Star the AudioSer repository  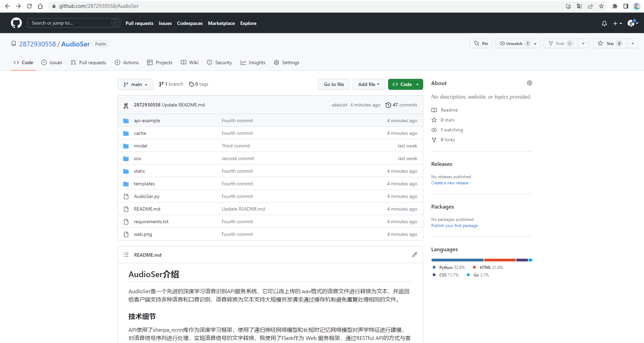pos(610,43)
